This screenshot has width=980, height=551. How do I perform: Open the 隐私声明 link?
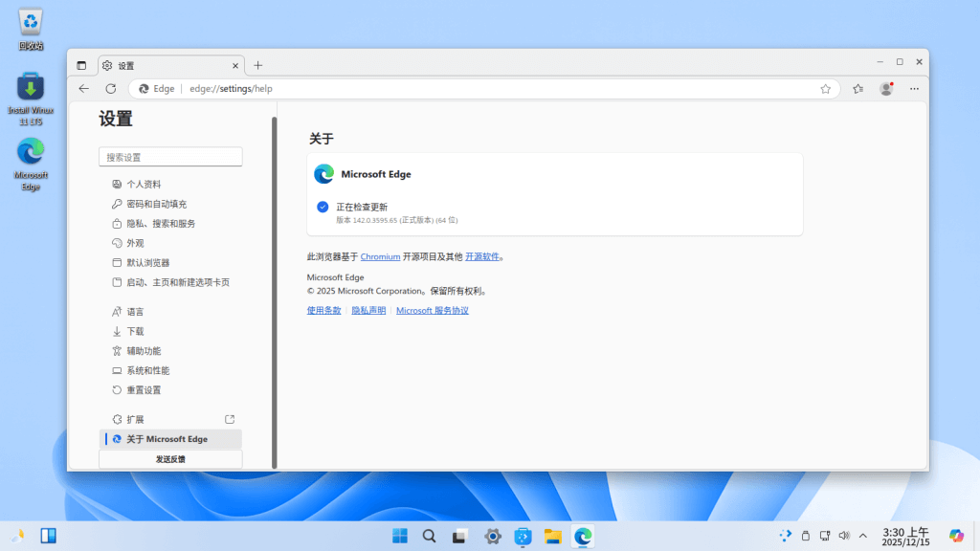click(x=368, y=311)
